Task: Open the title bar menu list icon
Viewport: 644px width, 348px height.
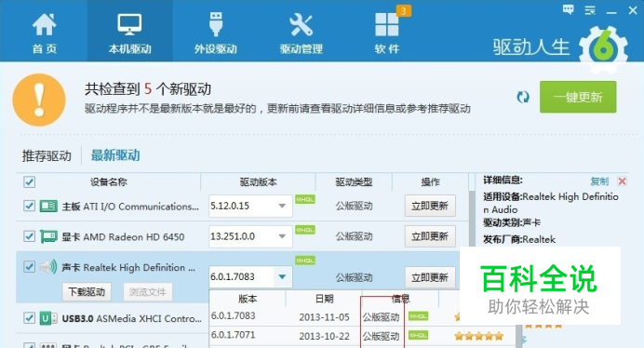Action: (590, 10)
